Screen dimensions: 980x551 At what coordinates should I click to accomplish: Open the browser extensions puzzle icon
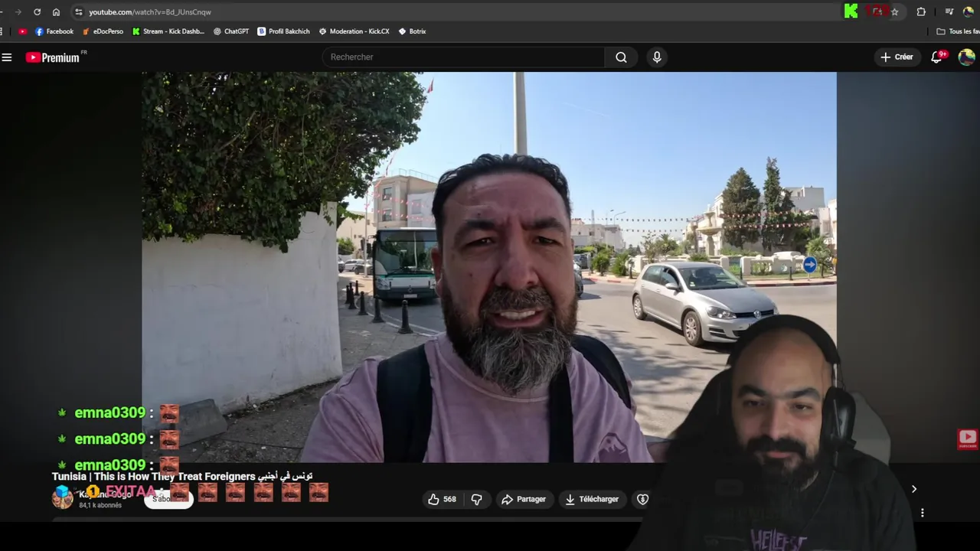[921, 11]
